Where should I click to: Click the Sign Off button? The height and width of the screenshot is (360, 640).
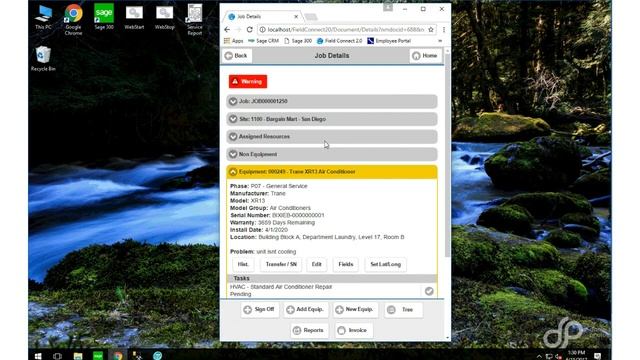(260, 310)
